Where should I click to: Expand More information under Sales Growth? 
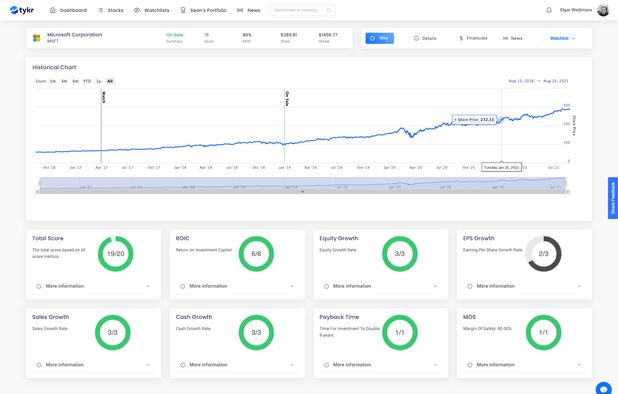(x=93, y=365)
